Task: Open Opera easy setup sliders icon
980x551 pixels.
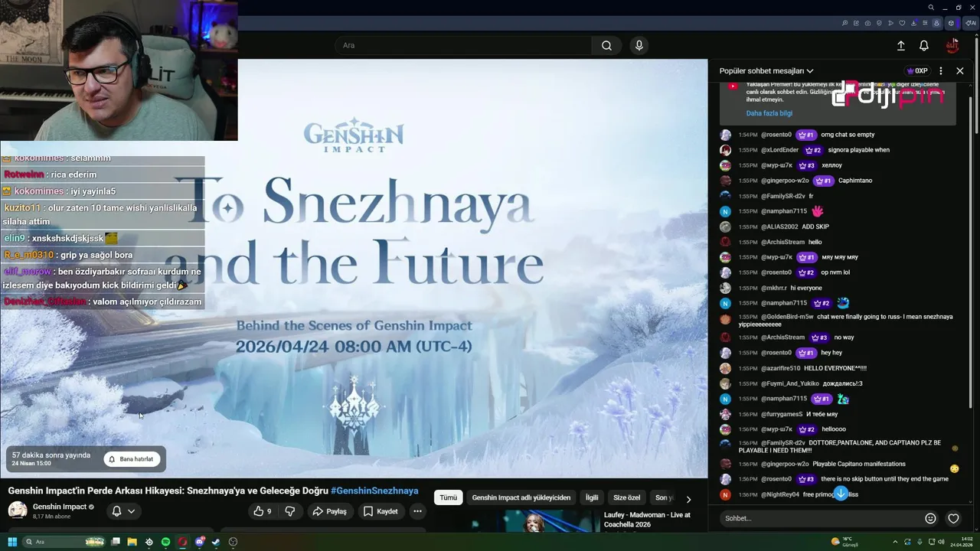Action: point(925,23)
